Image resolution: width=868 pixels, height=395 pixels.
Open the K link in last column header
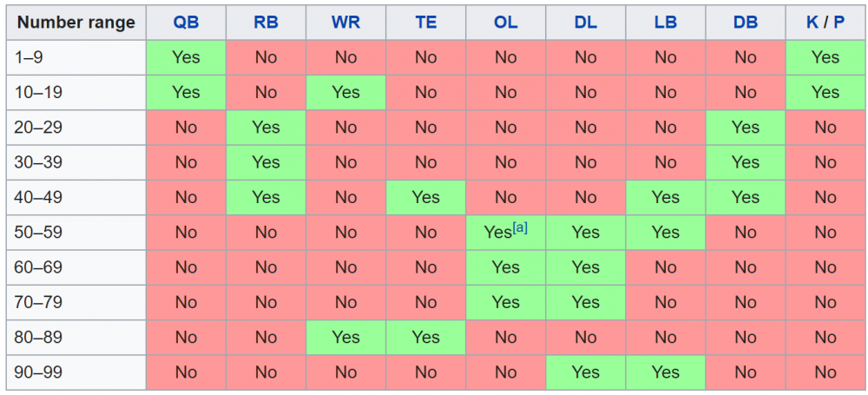coord(812,23)
